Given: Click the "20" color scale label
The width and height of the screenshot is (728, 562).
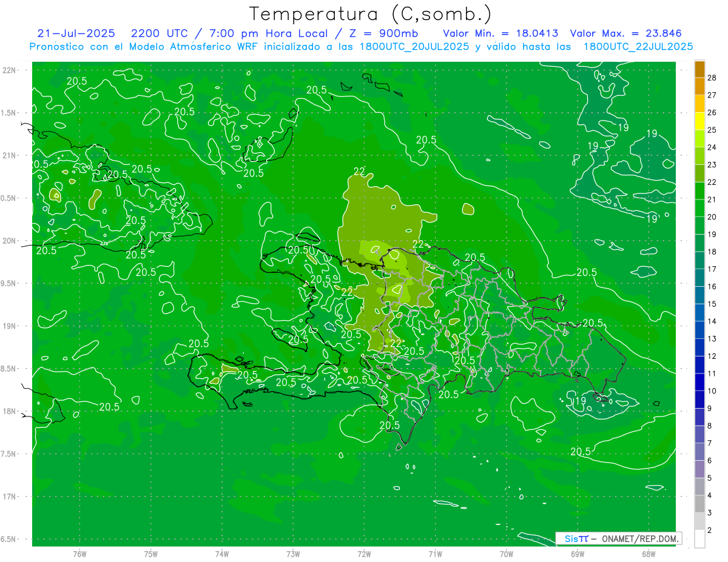Looking at the screenshot, I should click(x=712, y=217).
